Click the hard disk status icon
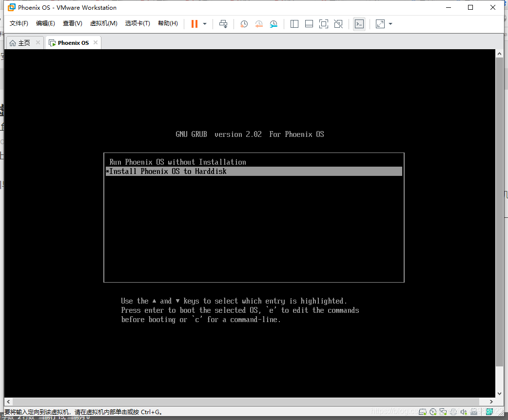 coord(423,412)
